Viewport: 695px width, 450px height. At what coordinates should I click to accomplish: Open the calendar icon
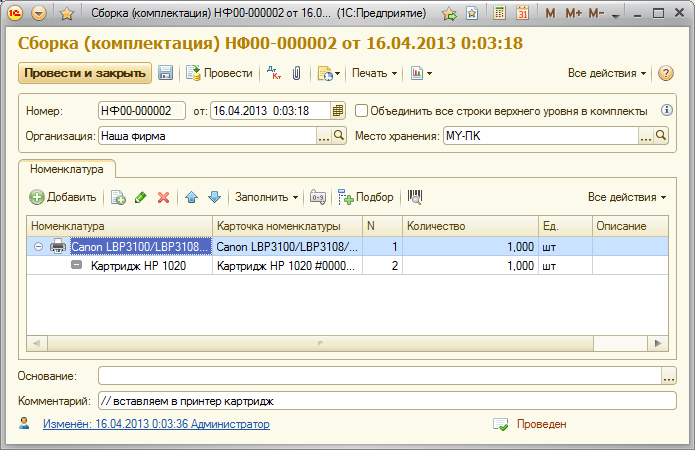(x=523, y=13)
